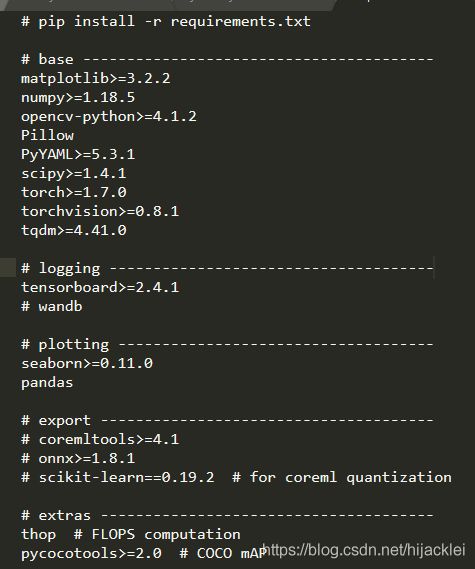Viewport: 475px width, 569px height.
Task: Click the scipy>=1.4.1 line
Action: 74,173
